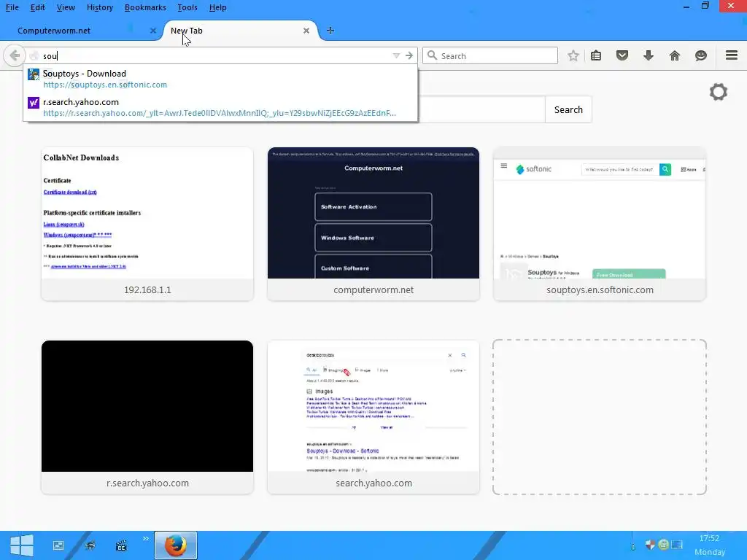Open the Edit menu
747x560 pixels.
click(x=38, y=7)
